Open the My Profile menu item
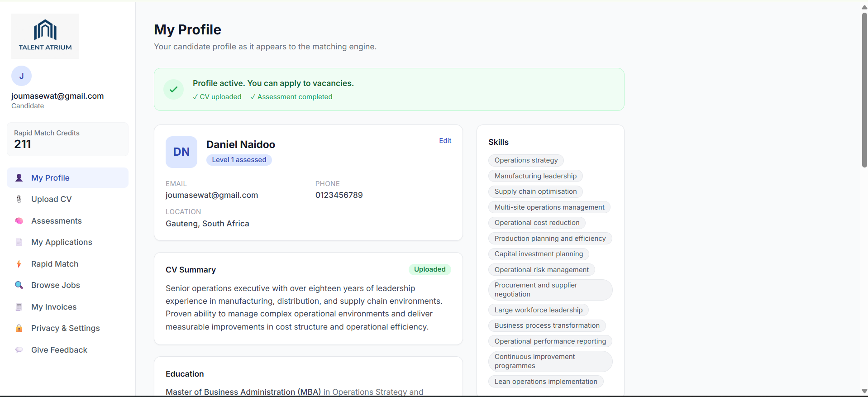This screenshot has height=397, width=868. click(67, 178)
